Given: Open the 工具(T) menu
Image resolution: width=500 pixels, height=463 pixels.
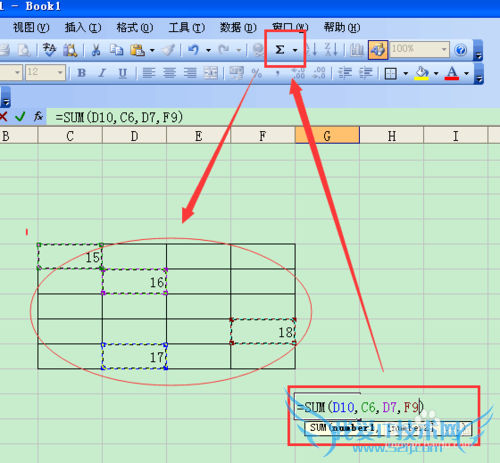Looking at the screenshot, I should click(x=187, y=27).
